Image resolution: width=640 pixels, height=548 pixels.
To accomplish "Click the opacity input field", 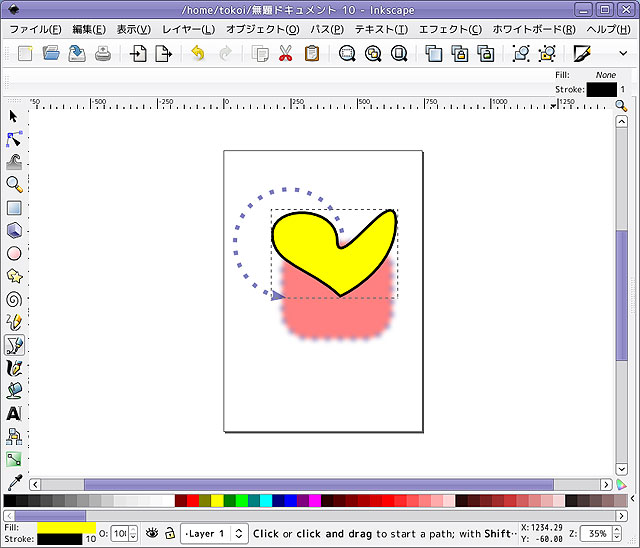I will click(118, 534).
